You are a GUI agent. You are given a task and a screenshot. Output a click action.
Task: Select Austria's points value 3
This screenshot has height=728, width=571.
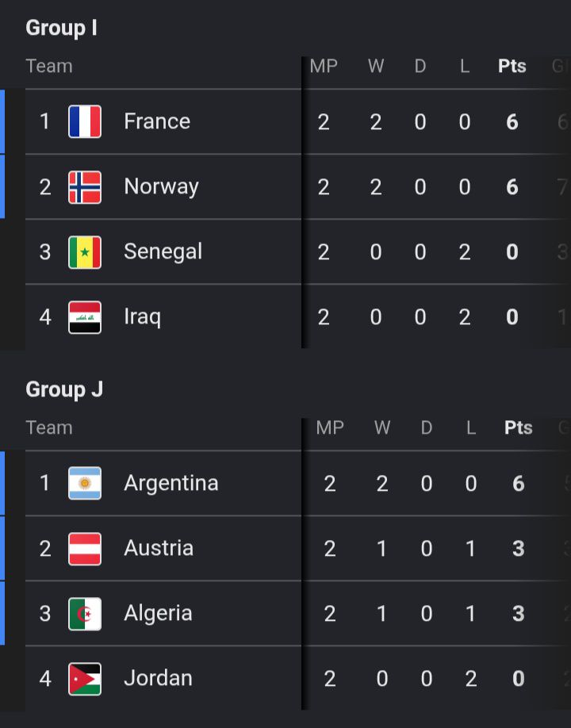tap(519, 549)
